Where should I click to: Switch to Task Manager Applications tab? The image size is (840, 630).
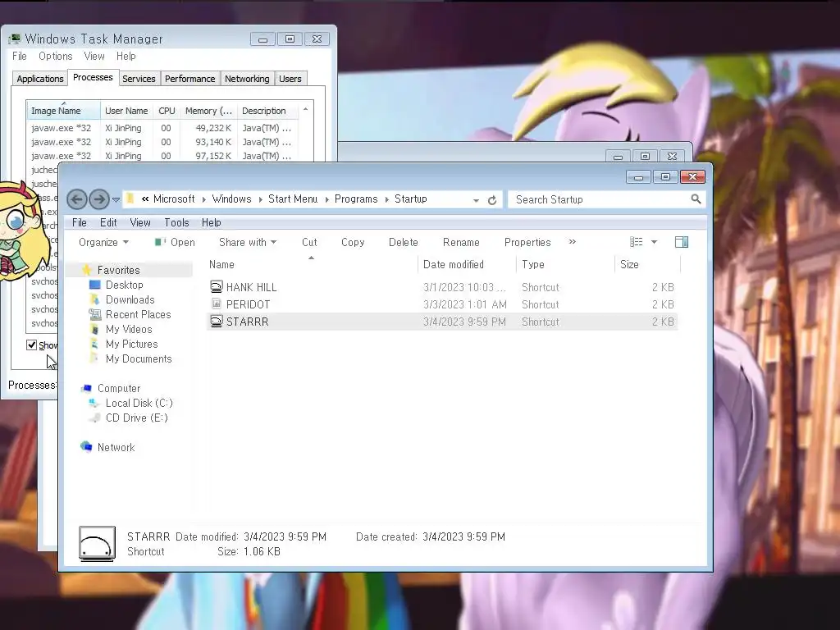pyautogui.click(x=40, y=79)
